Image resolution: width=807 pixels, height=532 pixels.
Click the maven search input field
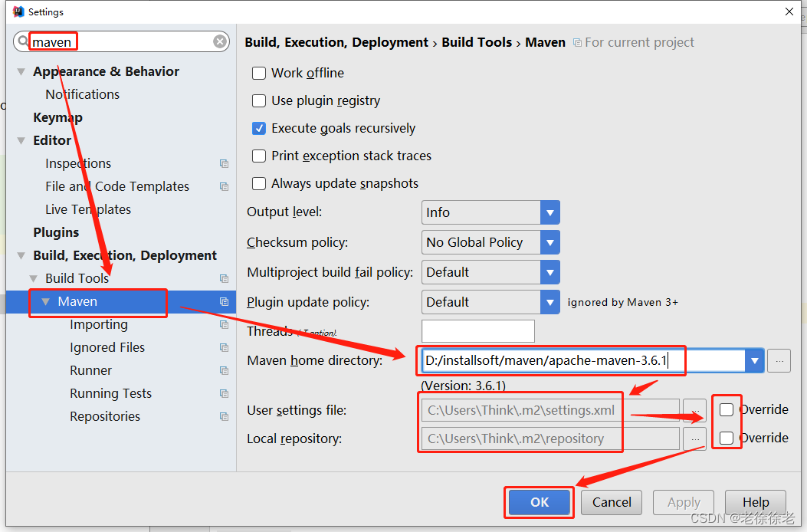click(121, 41)
